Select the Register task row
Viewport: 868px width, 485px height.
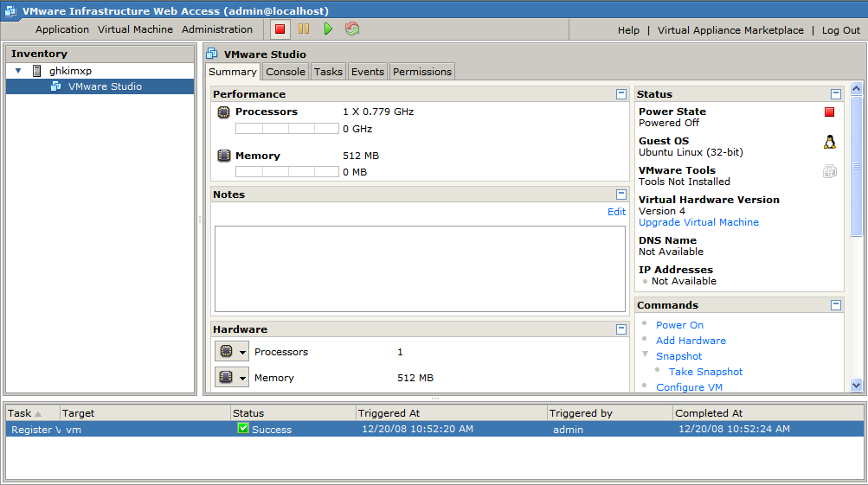[434, 429]
